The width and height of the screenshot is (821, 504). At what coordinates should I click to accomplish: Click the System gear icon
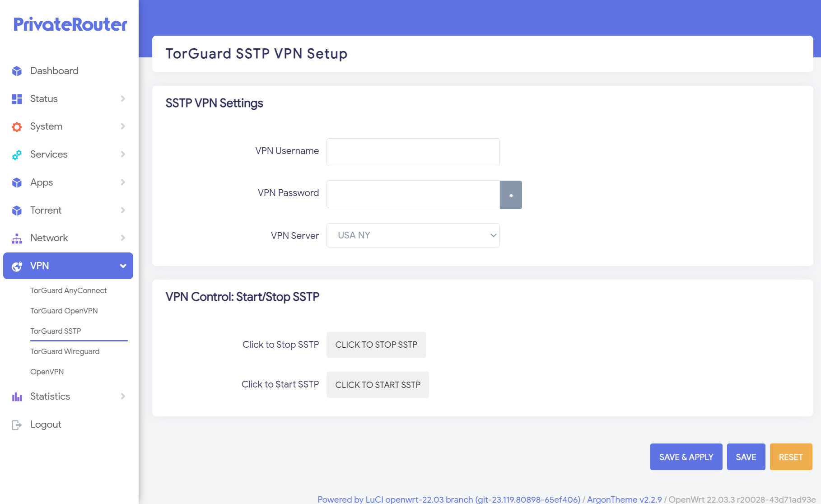tap(17, 126)
